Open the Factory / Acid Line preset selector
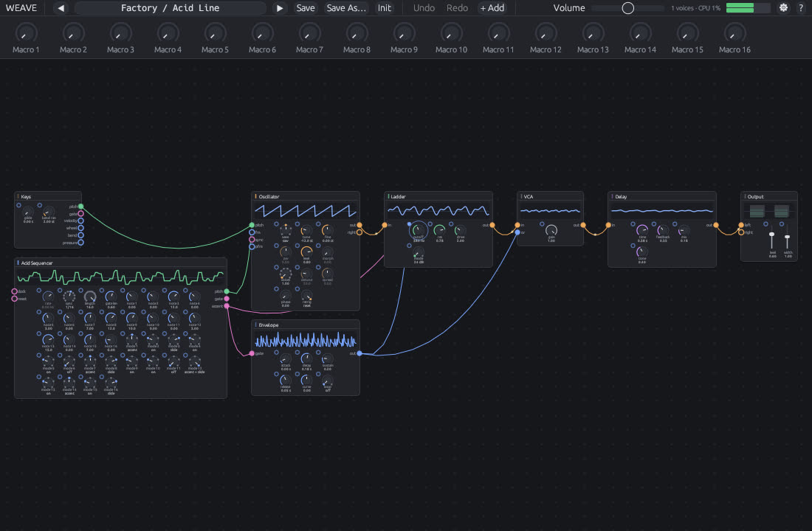812x531 pixels. (x=170, y=8)
